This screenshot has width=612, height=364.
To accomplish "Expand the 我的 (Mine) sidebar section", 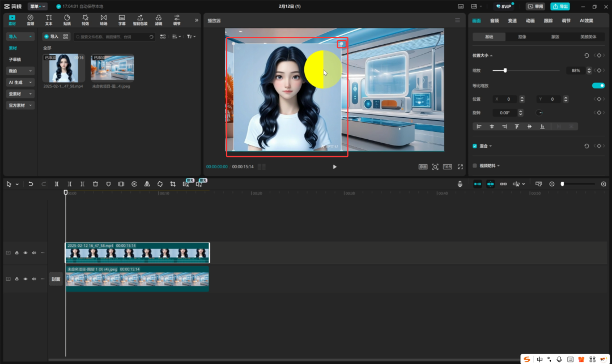I will (20, 71).
